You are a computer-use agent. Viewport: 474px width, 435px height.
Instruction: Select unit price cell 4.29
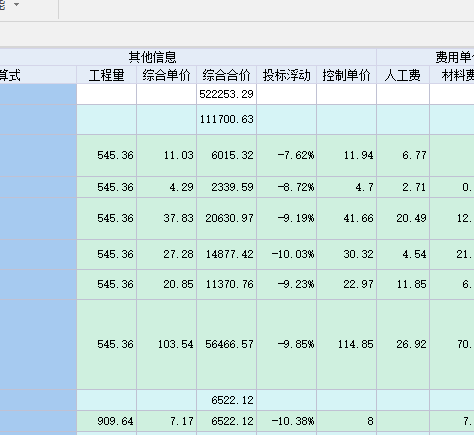[167, 187]
